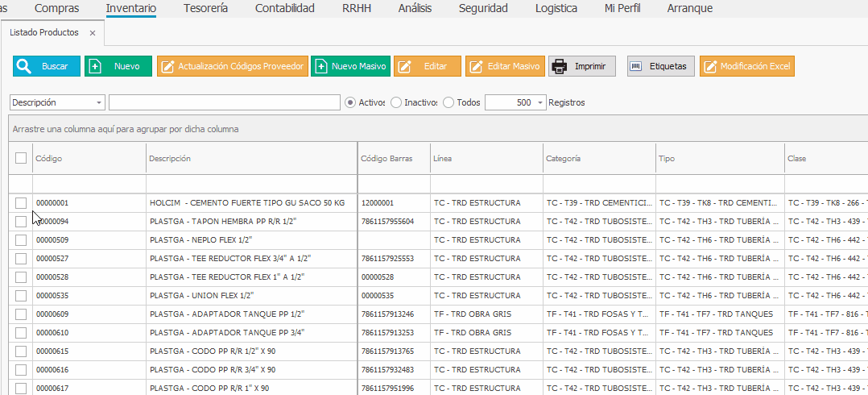
Task: Open the Logistica menu
Action: [x=556, y=8]
